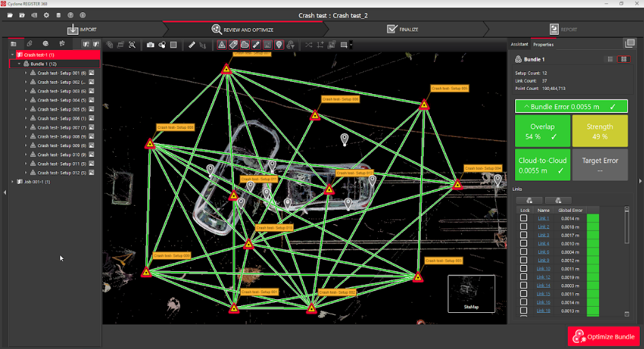644x349 pixels.
Task: Open the settings gear icon
Action: click(x=46, y=15)
